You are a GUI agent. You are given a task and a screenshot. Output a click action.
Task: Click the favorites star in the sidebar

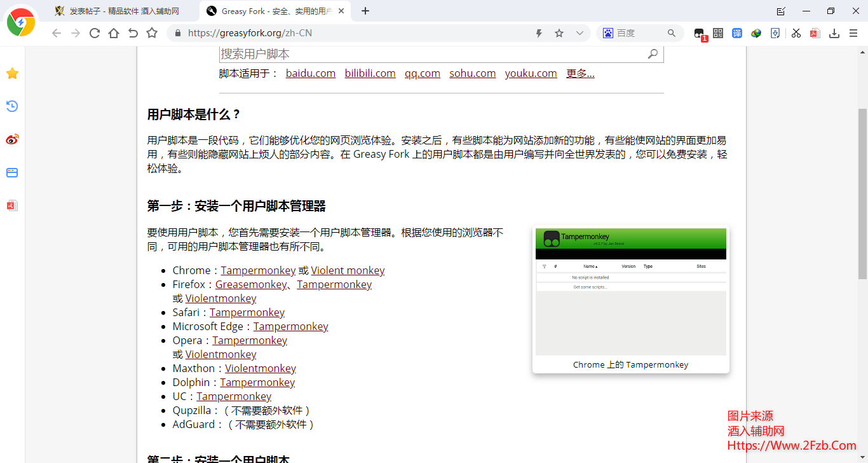[x=11, y=73]
